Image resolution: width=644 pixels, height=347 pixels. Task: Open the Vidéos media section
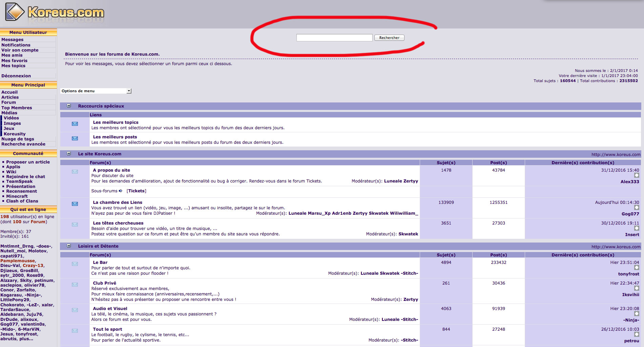point(11,118)
